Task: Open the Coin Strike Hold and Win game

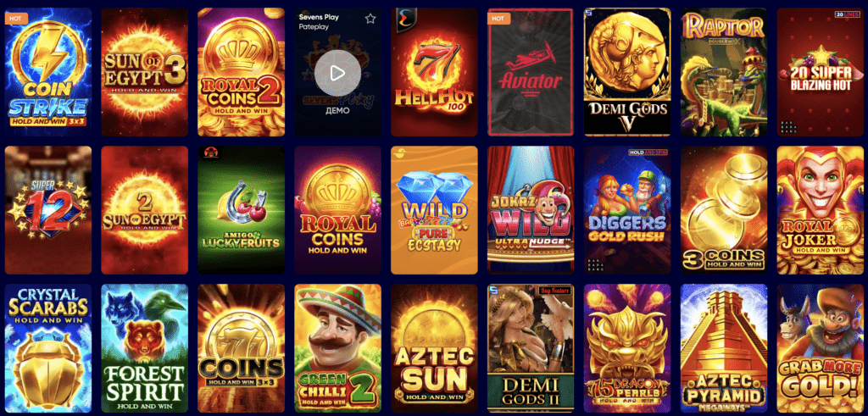Action: point(48,72)
